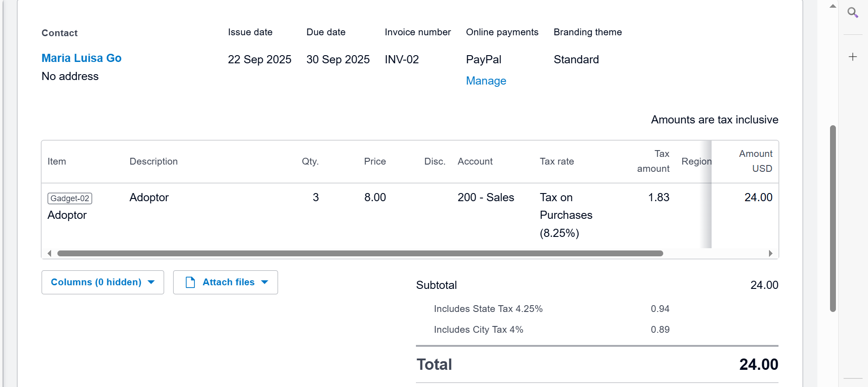The width and height of the screenshot is (868, 387).
Task: Click the Manage online payments link
Action: (486, 81)
